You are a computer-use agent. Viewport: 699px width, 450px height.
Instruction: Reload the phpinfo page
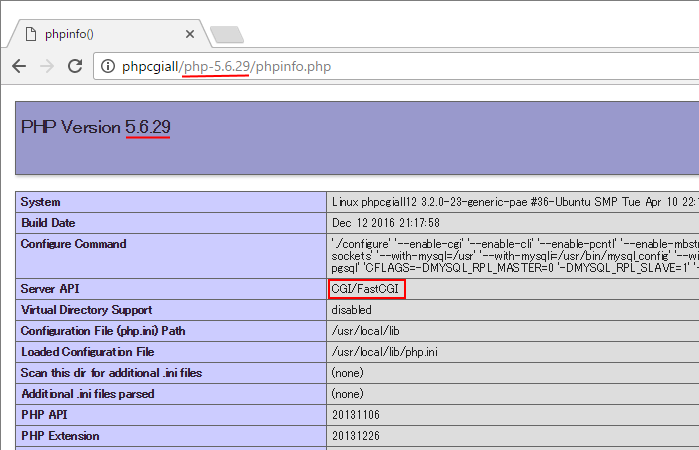point(75,66)
